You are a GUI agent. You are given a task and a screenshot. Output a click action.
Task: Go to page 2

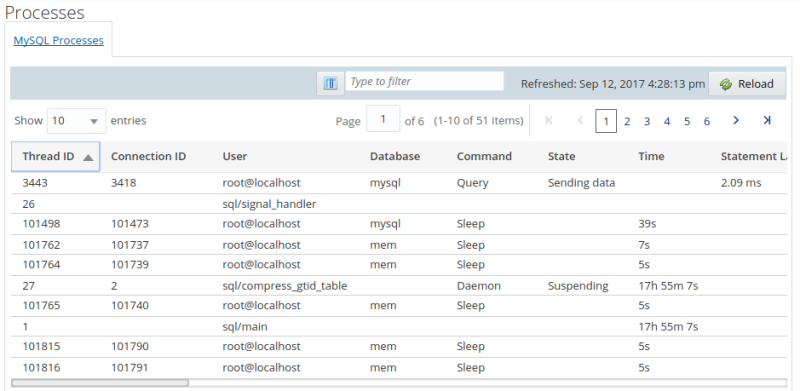click(627, 121)
